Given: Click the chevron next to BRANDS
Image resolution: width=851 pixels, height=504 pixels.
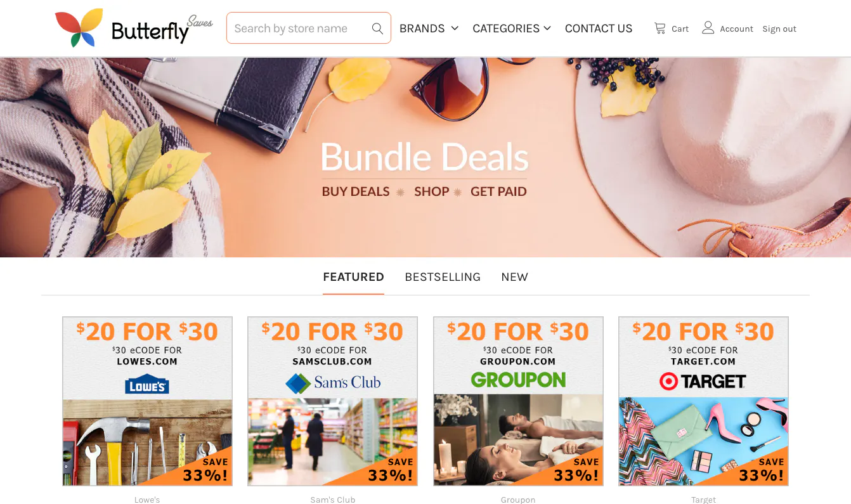Looking at the screenshot, I should click(455, 29).
